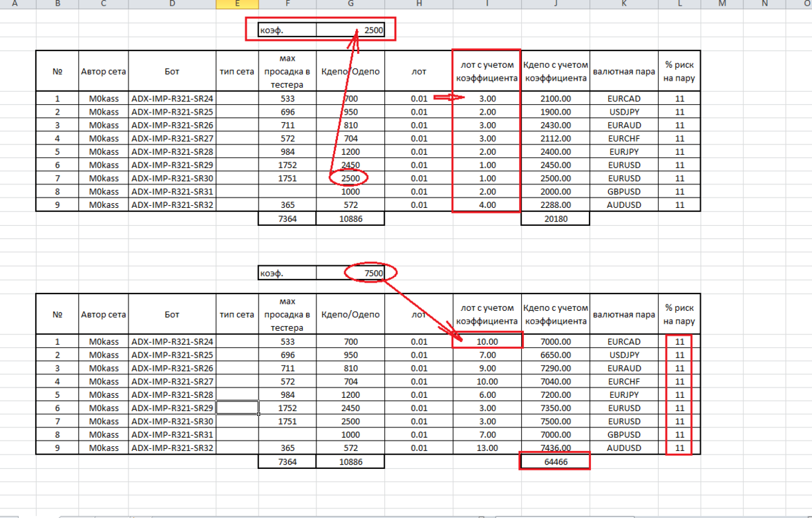This screenshot has width=812, height=518.
Task: Select the column H header
Action: point(419,4)
